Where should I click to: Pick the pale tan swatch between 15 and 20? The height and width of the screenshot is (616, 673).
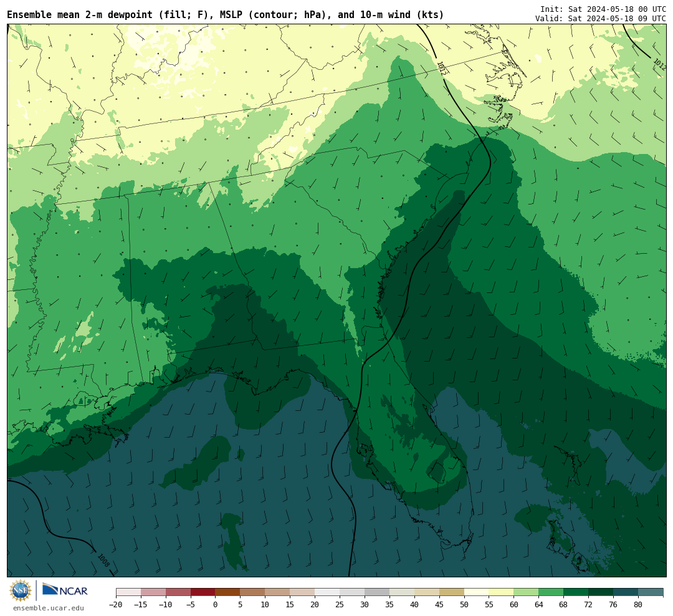click(x=302, y=592)
